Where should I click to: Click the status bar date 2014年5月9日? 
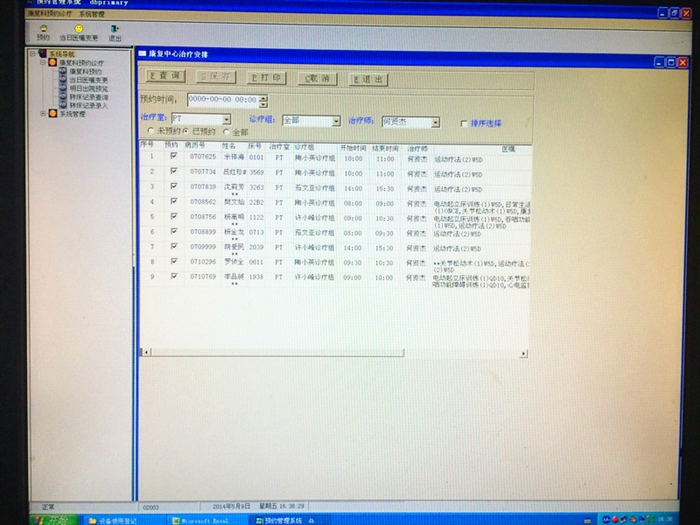(231, 506)
